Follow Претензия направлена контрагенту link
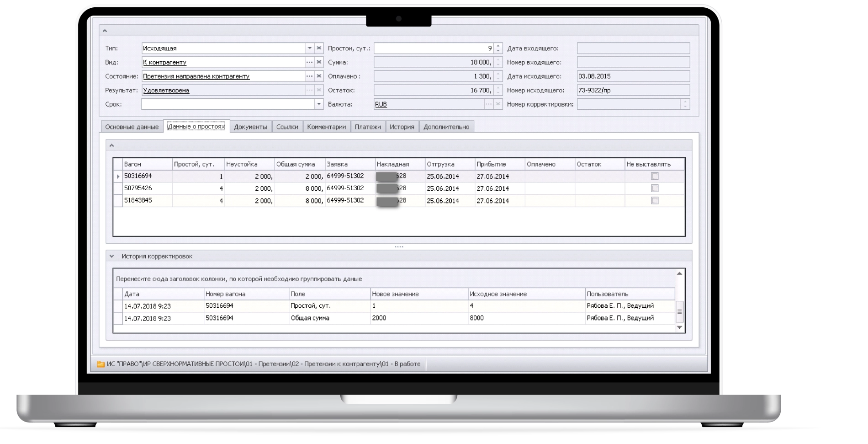Image resolution: width=868 pixels, height=444 pixels. 196,76
